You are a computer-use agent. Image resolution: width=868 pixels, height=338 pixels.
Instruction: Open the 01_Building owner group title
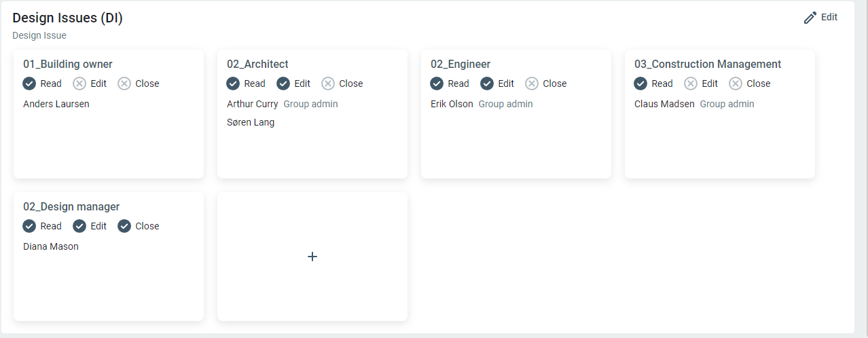click(x=68, y=64)
